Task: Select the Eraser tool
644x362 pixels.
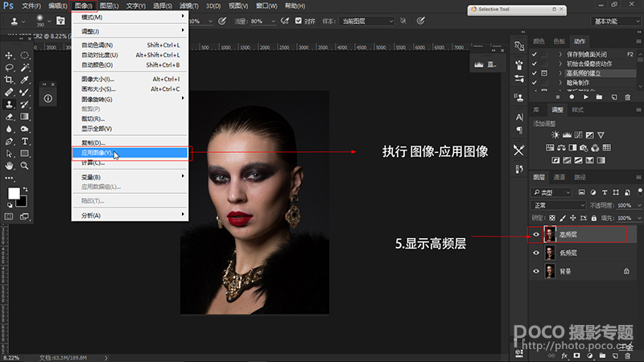Action: (x=10, y=116)
